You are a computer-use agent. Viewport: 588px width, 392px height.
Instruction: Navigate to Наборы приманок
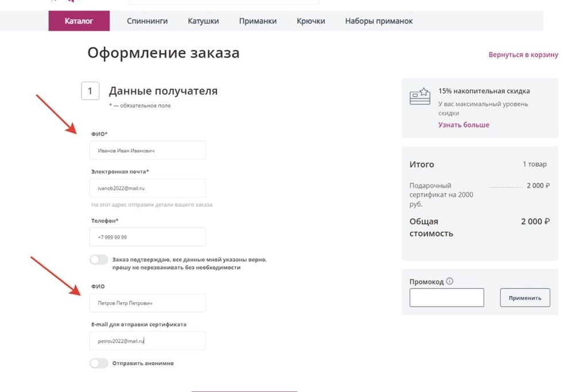pos(378,21)
